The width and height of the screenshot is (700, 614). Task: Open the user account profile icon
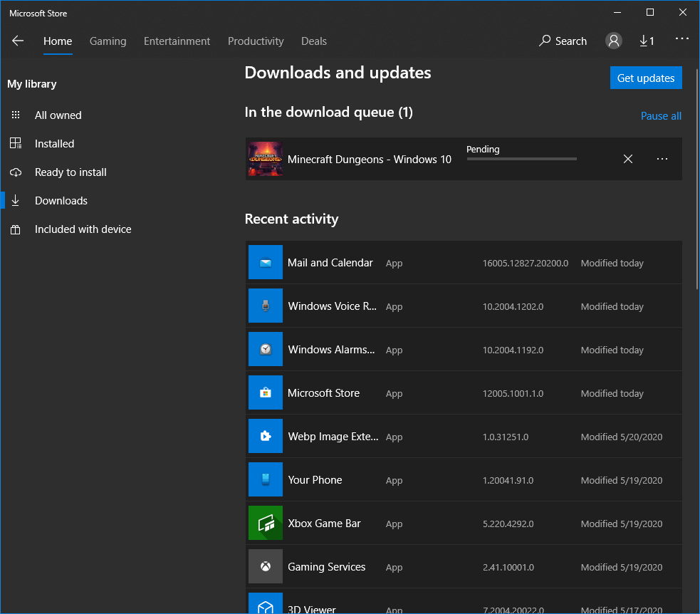613,41
